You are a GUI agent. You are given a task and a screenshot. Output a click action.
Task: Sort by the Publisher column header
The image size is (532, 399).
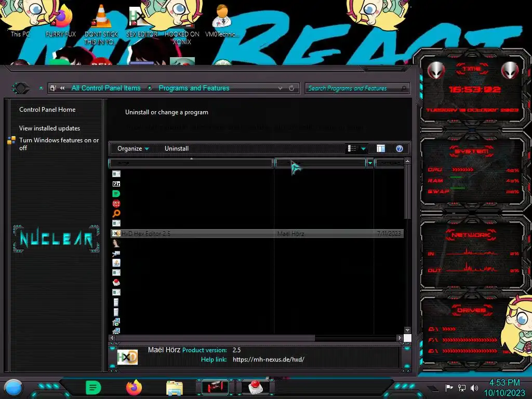tap(321, 163)
